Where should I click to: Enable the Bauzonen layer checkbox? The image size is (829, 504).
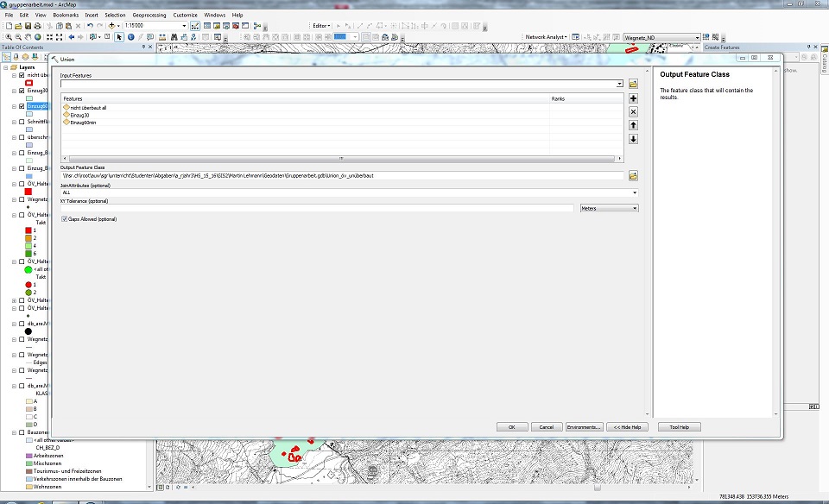[x=22, y=432]
